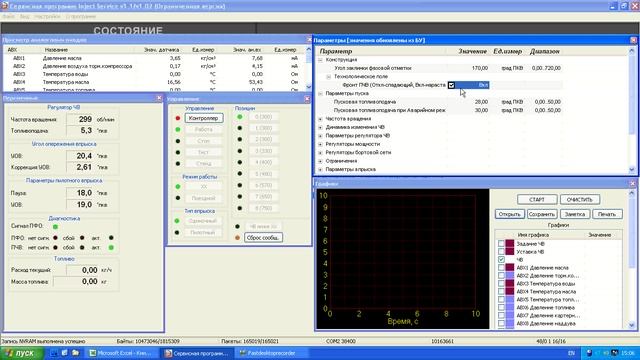Viewport: 640px width, 360px height.
Task: Enable АВХ3 Температура воды graph checkbox
Action: (x=501, y=284)
